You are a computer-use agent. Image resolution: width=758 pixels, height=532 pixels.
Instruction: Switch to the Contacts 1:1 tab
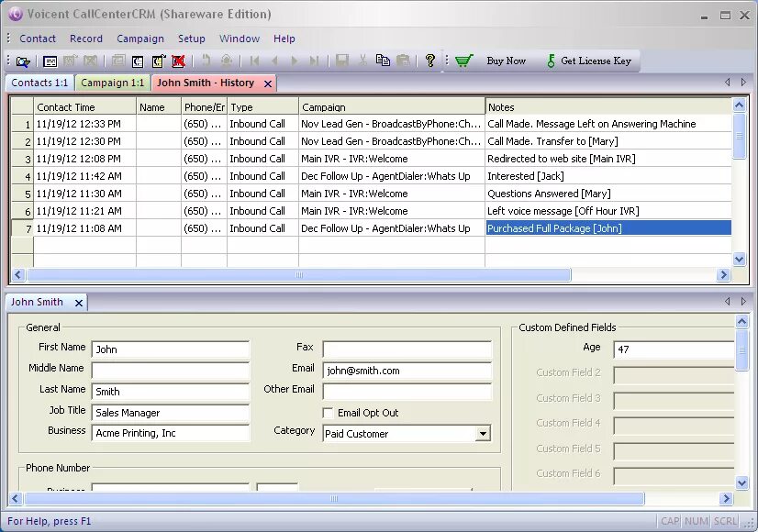pyautogui.click(x=39, y=83)
